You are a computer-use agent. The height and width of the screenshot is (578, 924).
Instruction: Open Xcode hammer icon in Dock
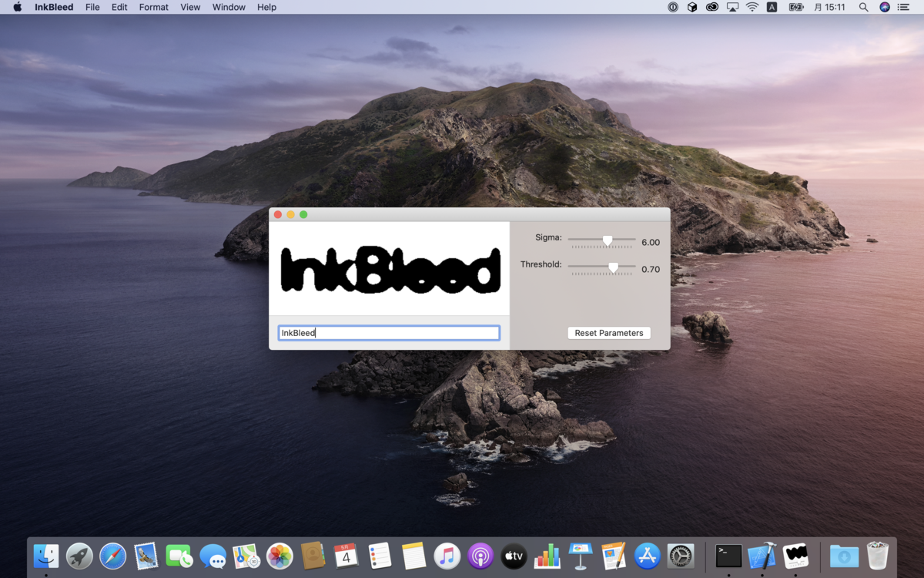[x=762, y=556]
